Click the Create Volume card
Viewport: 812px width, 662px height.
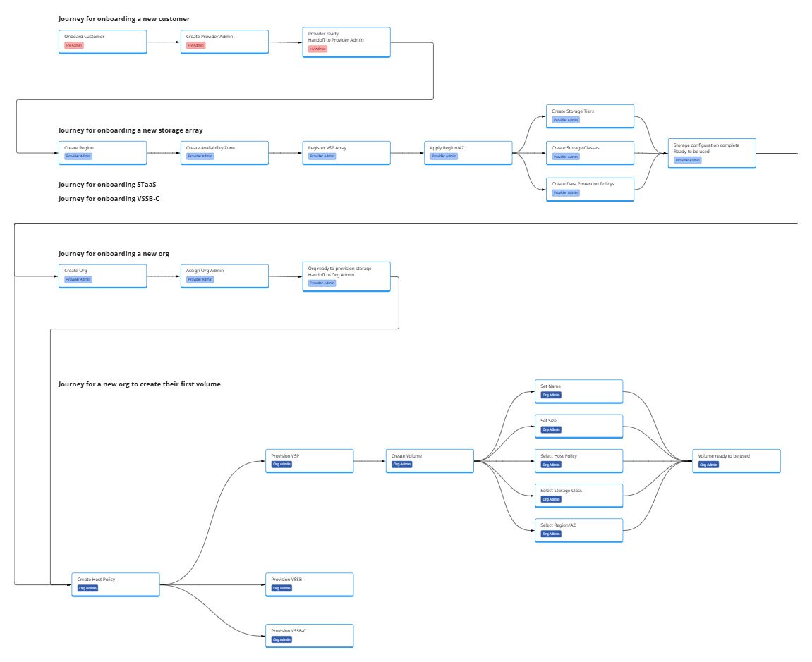[x=430, y=460]
